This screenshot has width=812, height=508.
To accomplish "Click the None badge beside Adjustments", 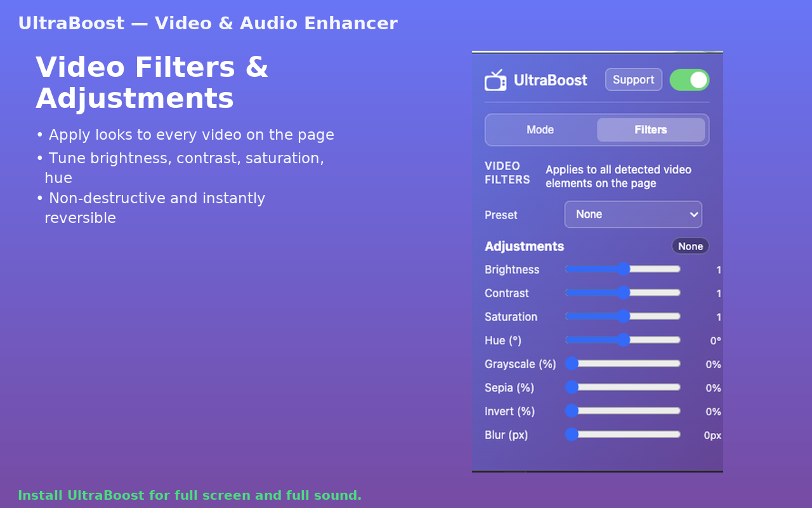I will (690, 246).
